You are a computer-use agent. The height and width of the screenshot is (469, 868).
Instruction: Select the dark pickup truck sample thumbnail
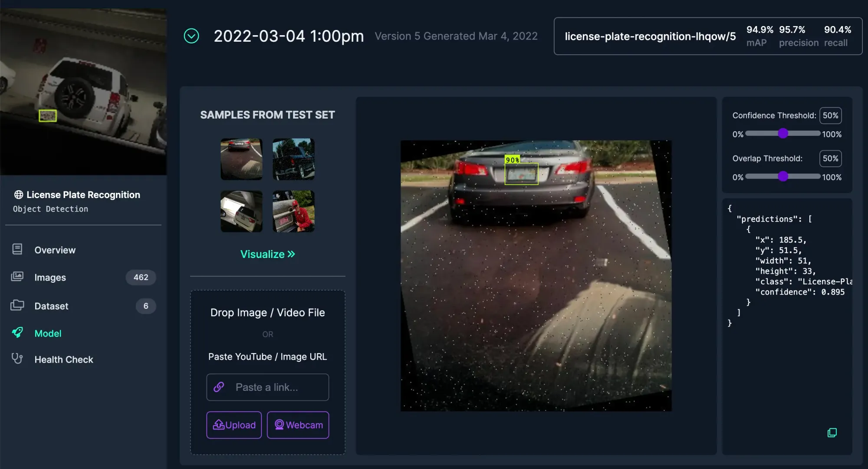[x=293, y=159]
